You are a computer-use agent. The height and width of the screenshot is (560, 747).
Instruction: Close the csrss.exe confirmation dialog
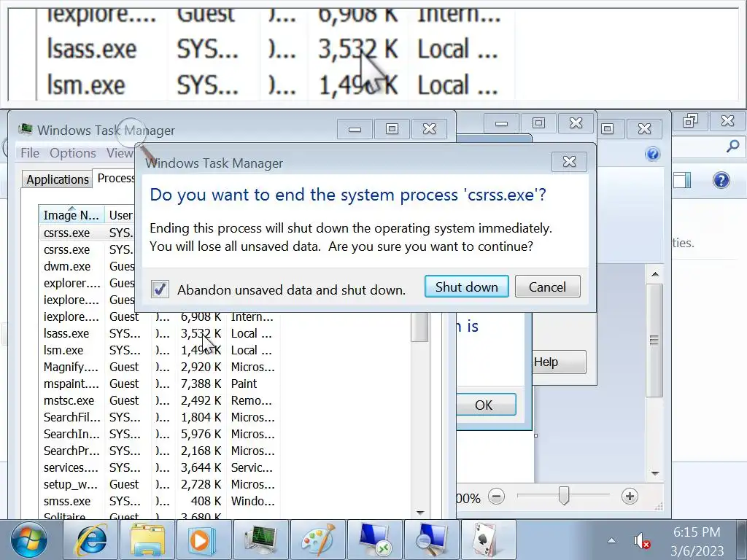(x=569, y=162)
